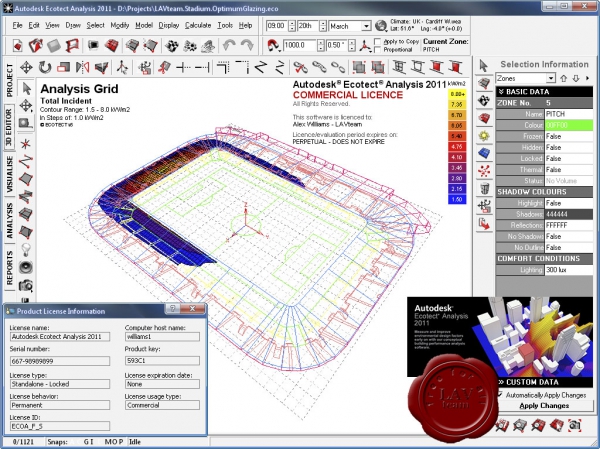The image size is (600, 449).
Task: Open the Export Manager panel icon
Action: [x=484, y=224]
